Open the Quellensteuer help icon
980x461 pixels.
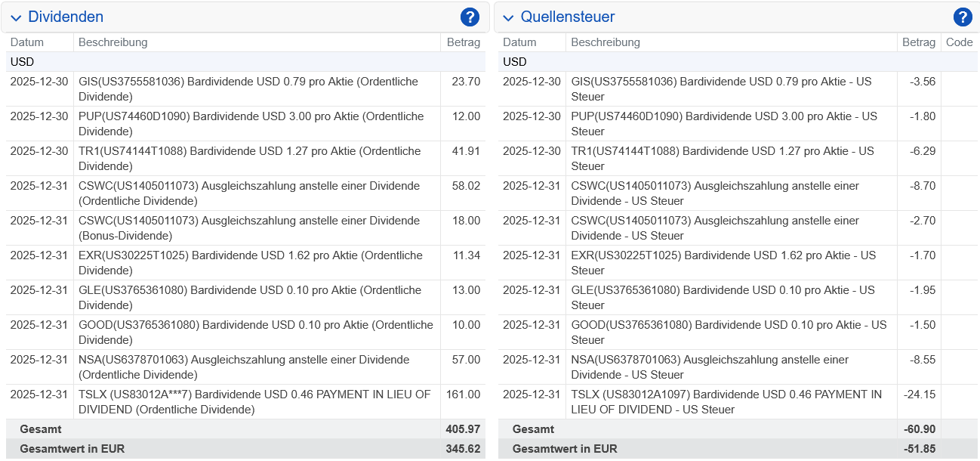[962, 16]
